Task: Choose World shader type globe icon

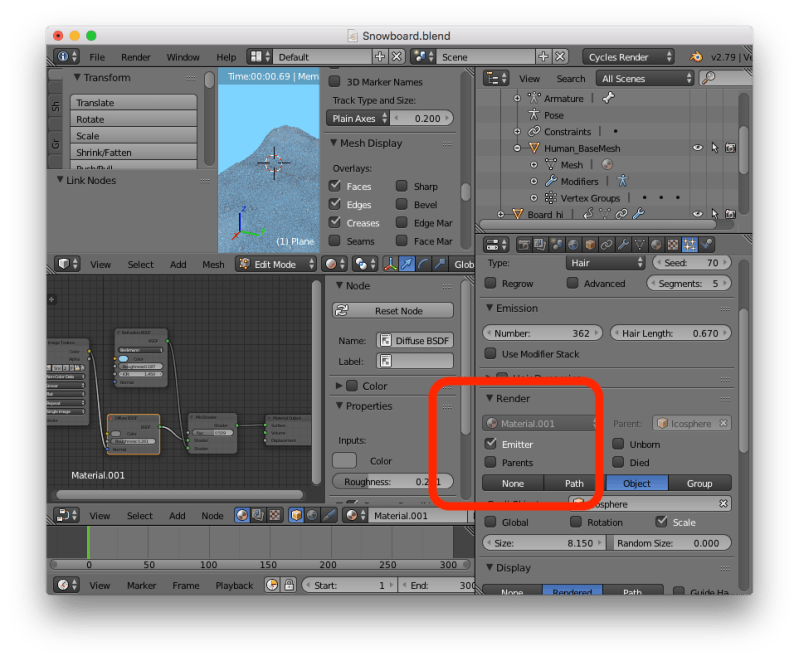Action: 312,515
